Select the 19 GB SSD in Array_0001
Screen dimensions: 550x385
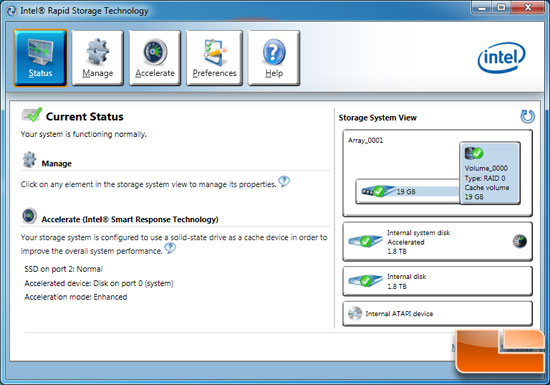[408, 191]
